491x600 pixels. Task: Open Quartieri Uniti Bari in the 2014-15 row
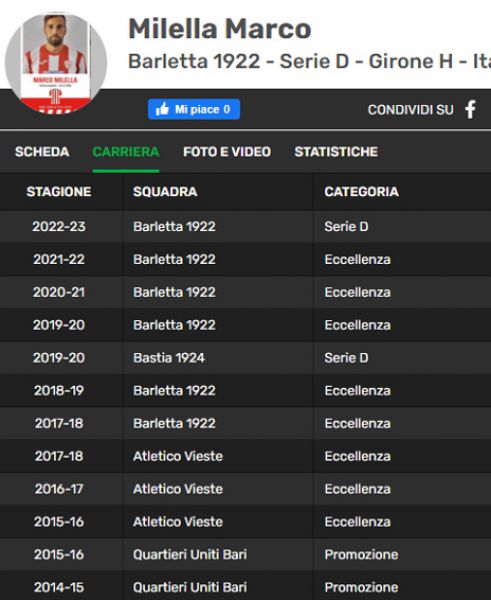(x=190, y=587)
